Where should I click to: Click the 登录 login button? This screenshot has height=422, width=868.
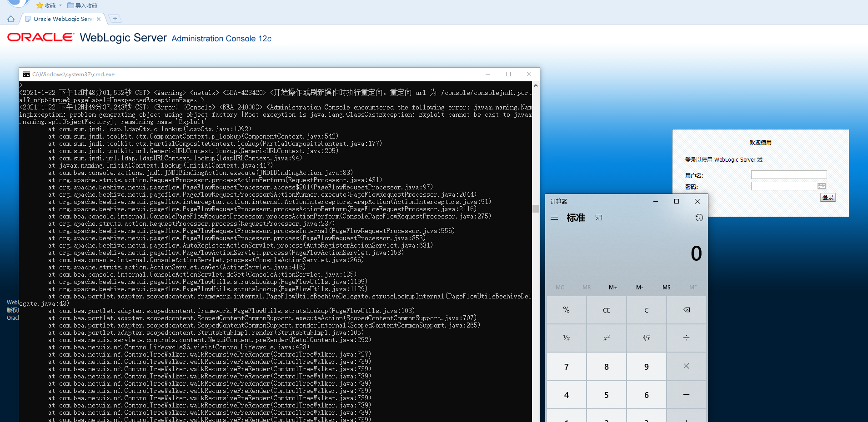(x=828, y=198)
